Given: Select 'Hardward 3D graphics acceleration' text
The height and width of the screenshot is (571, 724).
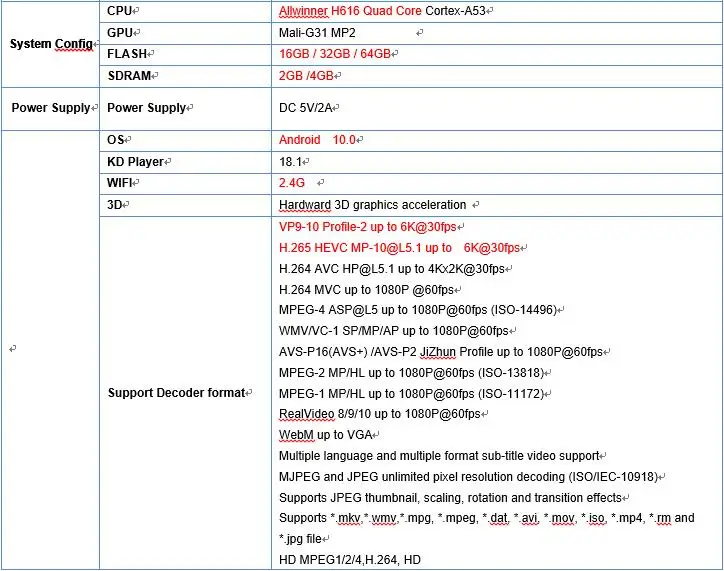Looking at the screenshot, I should click(373, 204).
